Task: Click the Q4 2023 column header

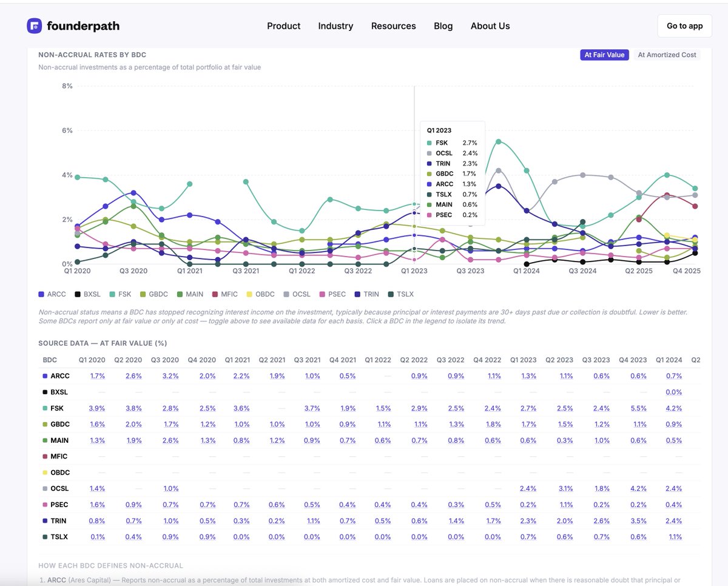Action: [633, 360]
